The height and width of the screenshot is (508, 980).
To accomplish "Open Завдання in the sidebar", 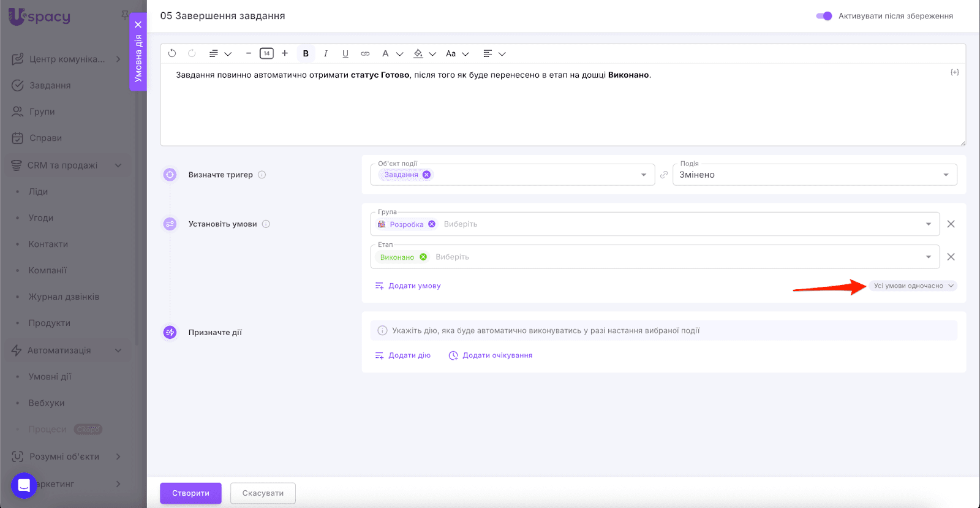I will click(x=50, y=86).
